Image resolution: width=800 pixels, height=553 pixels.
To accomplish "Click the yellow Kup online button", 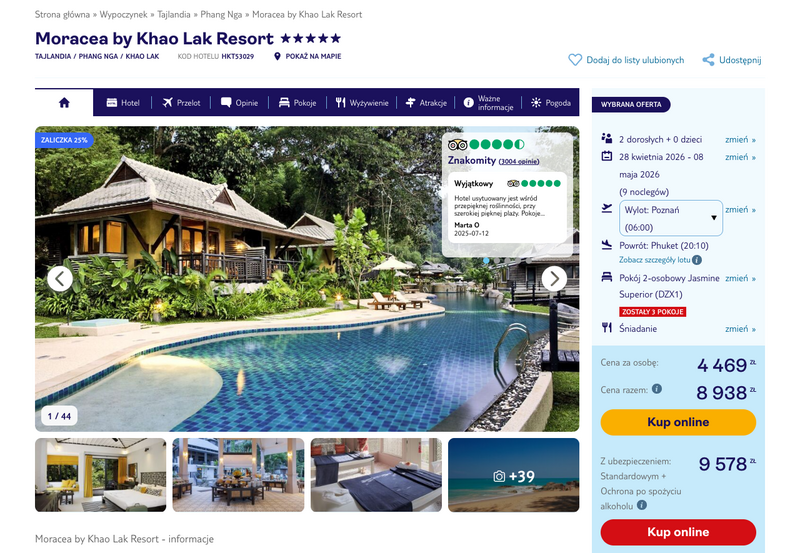I will [x=678, y=422].
